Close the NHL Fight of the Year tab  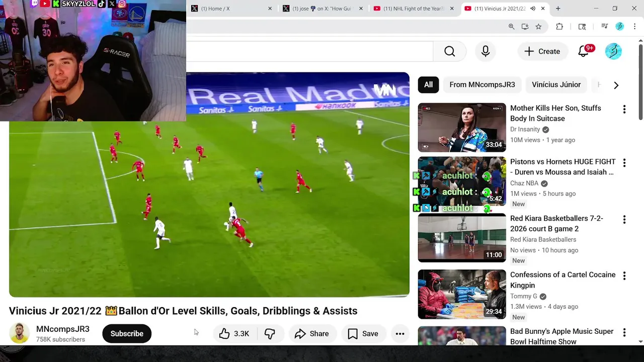[452, 9]
